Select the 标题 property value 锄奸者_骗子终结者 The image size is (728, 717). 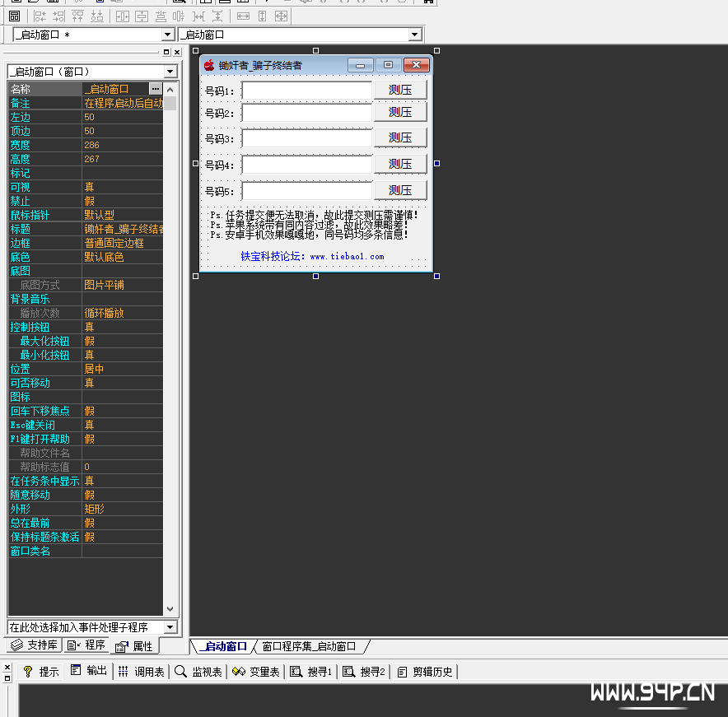tap(123, 229)
